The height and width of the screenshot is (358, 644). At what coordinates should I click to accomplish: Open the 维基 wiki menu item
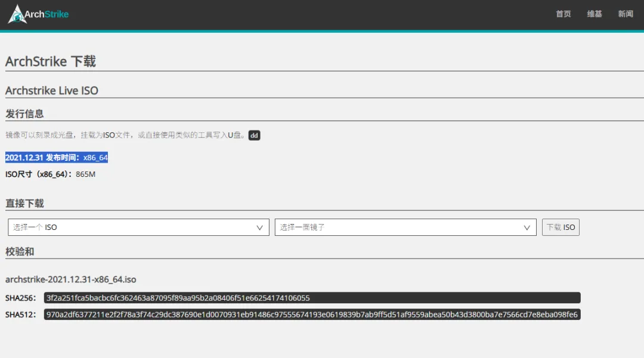tap(595, 14)
